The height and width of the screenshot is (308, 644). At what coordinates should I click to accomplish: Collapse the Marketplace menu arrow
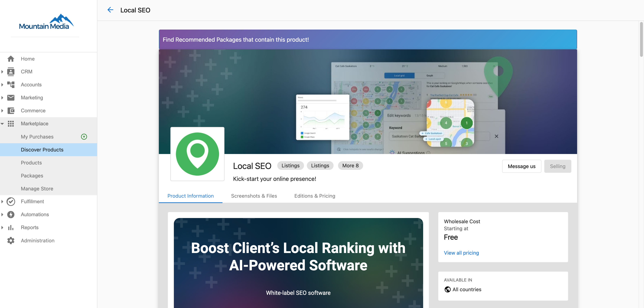tap(2, 124)
